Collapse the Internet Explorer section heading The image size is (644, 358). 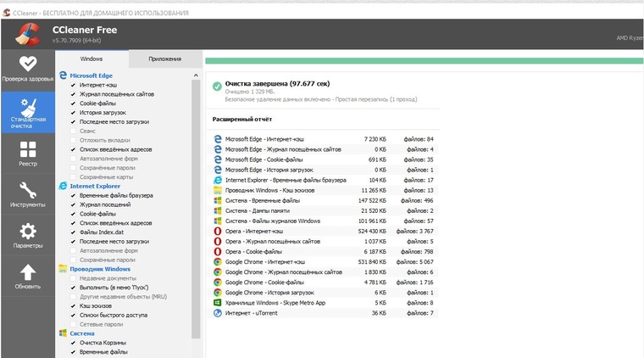coord(95,186)
